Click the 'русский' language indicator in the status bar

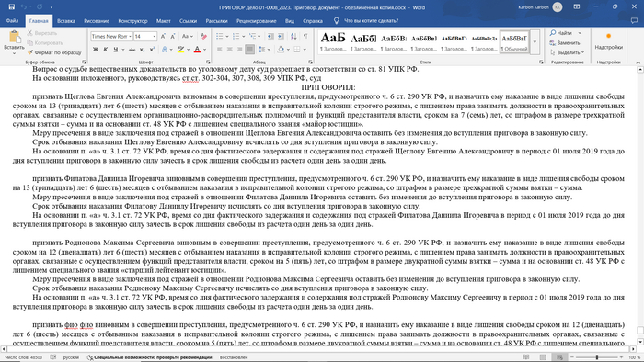(x=71, y=357)
